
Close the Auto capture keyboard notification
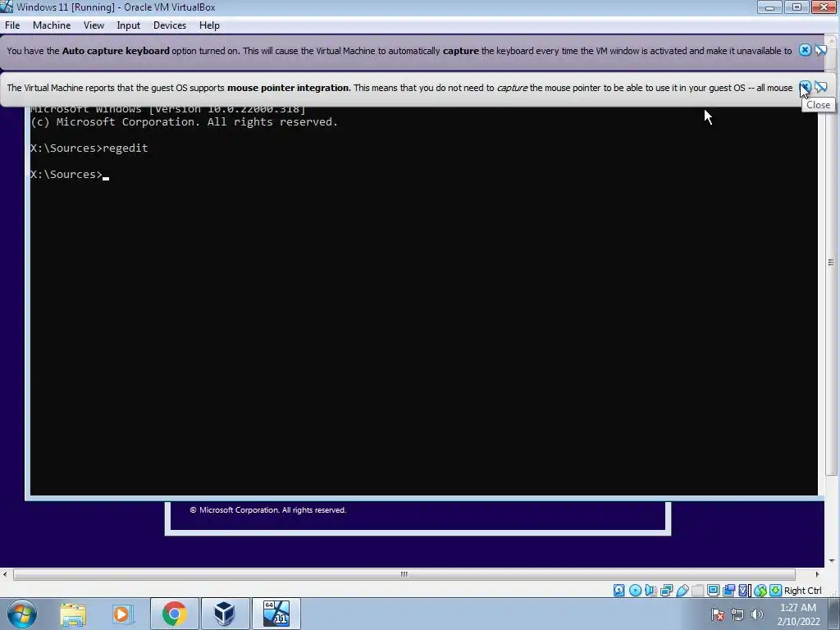click(x=805, y=50)
